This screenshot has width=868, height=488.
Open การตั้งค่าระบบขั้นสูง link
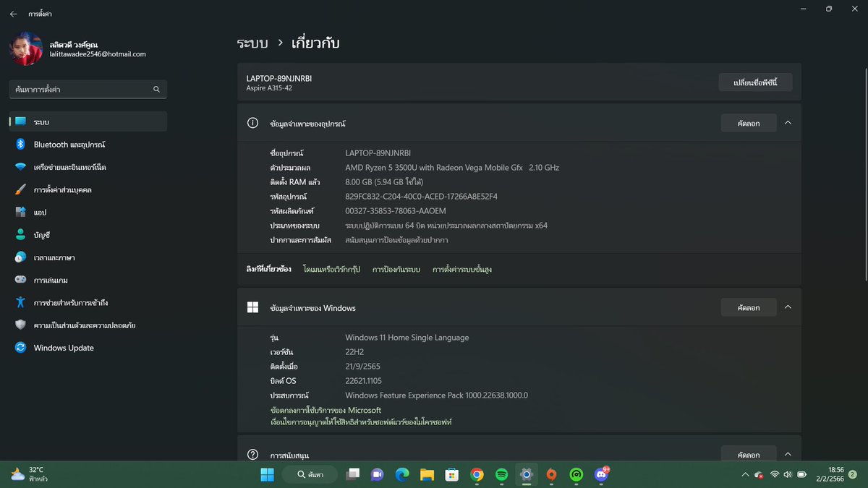[462, 269]
